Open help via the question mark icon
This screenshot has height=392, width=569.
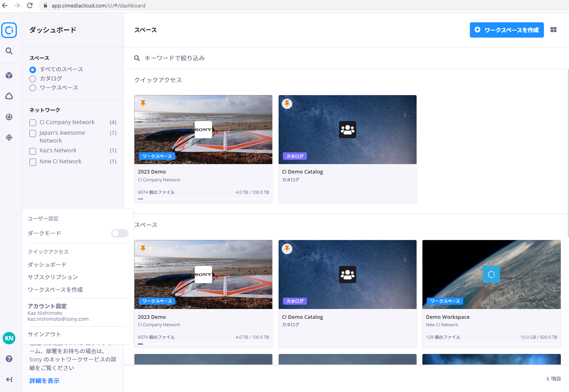tap(9, 359)
